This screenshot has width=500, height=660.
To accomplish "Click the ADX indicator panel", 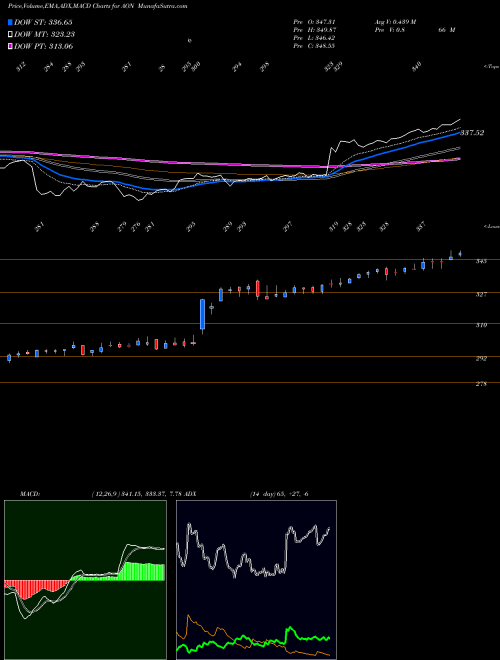I will point(256,580).
